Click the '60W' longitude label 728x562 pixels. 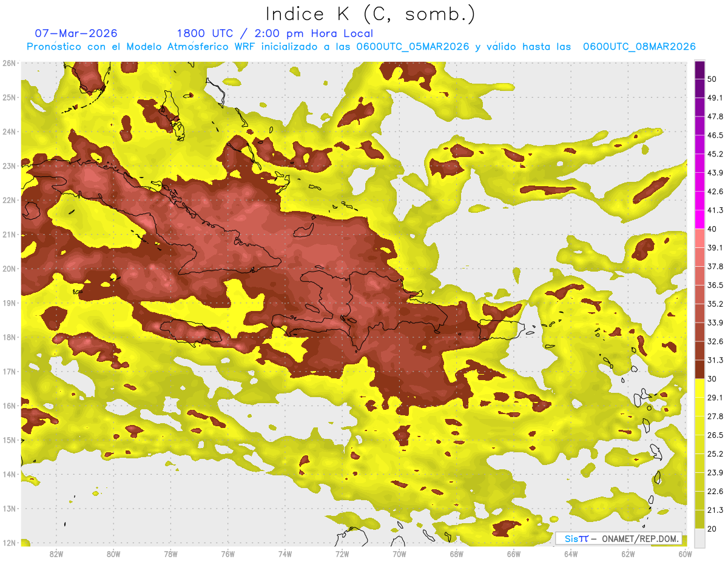coord(685,554)
